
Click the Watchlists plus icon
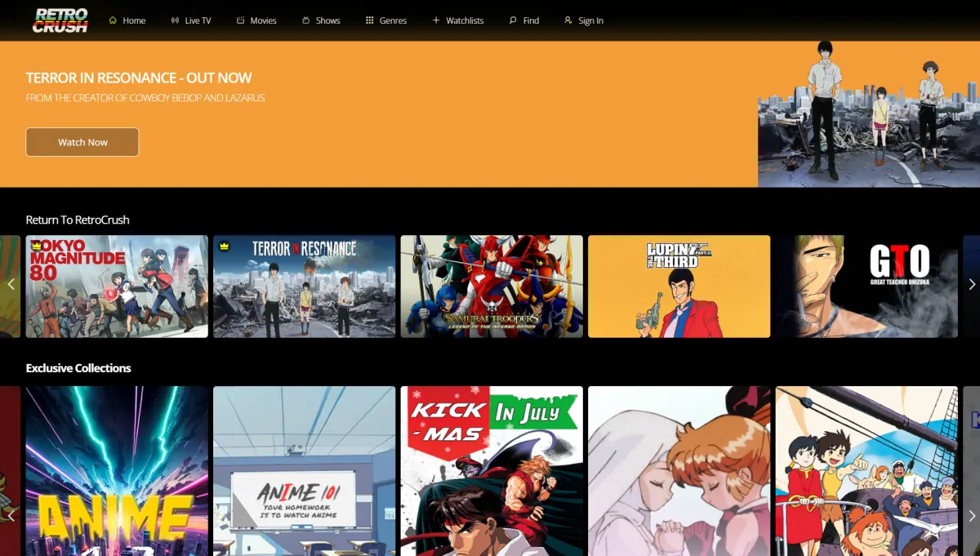pos(435,20)
